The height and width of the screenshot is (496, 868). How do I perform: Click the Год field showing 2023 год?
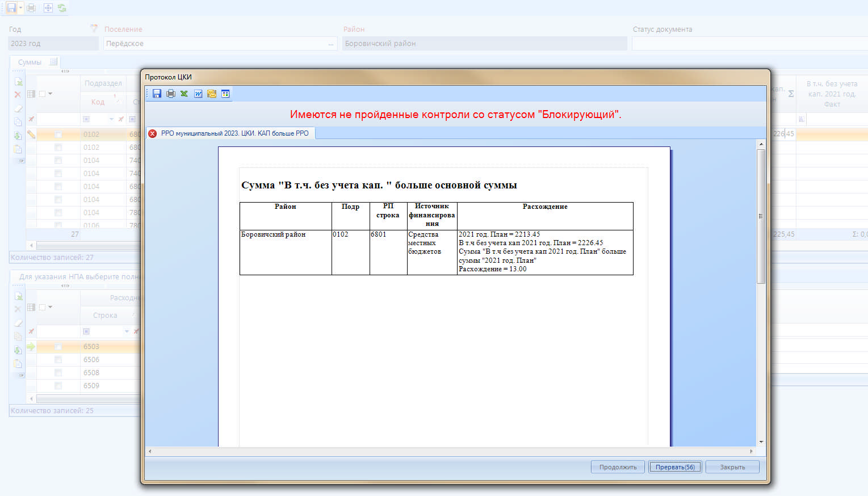click(54, 44)
